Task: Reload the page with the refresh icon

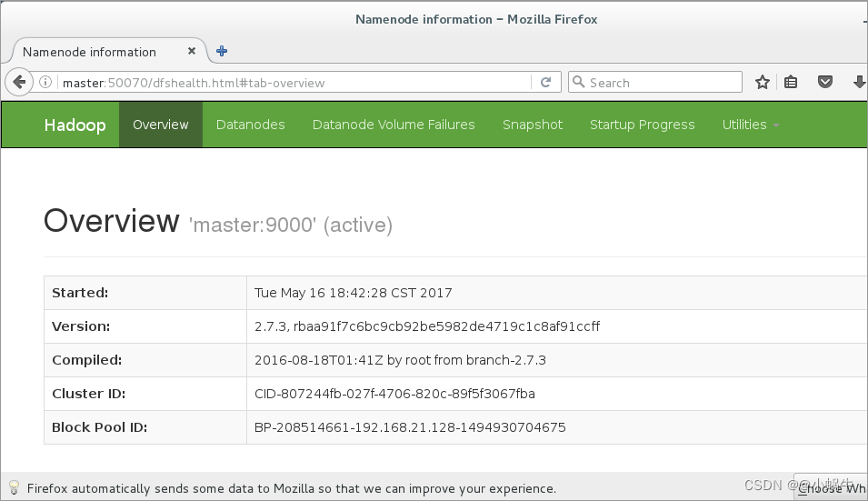Action: click(546, 83)
